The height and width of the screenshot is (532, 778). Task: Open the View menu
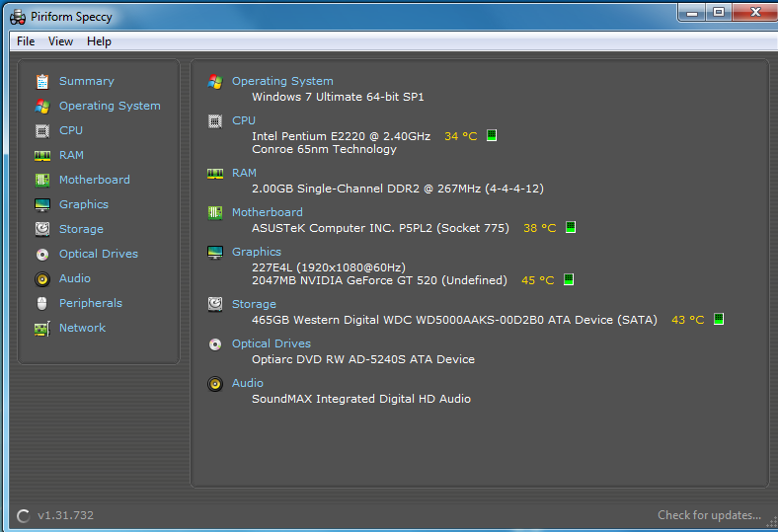coord(60,41)
